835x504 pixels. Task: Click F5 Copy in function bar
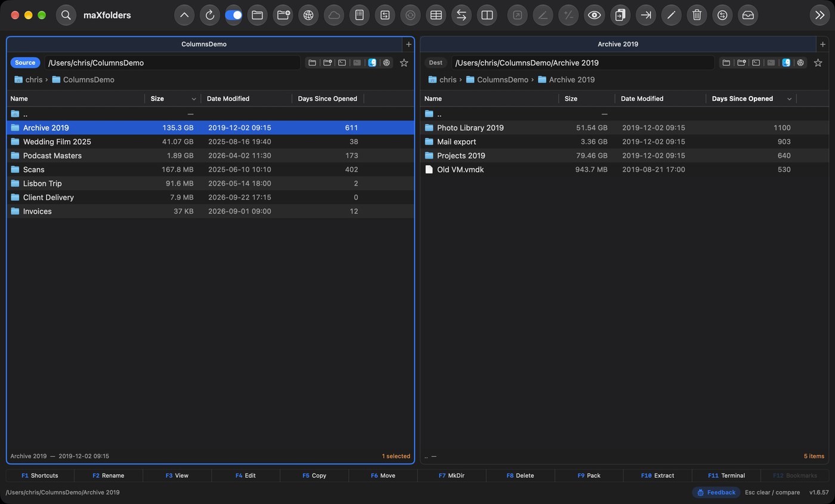click(314, 475)
